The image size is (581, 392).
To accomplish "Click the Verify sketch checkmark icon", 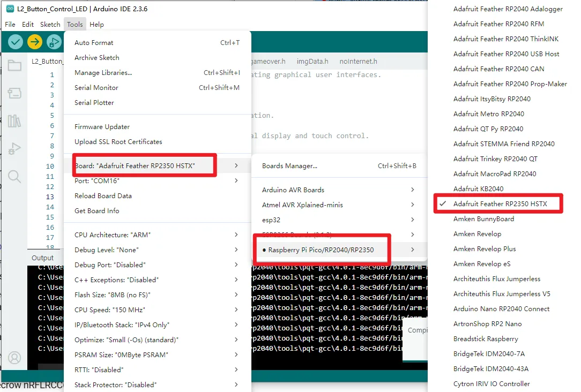I will [16, 42].
